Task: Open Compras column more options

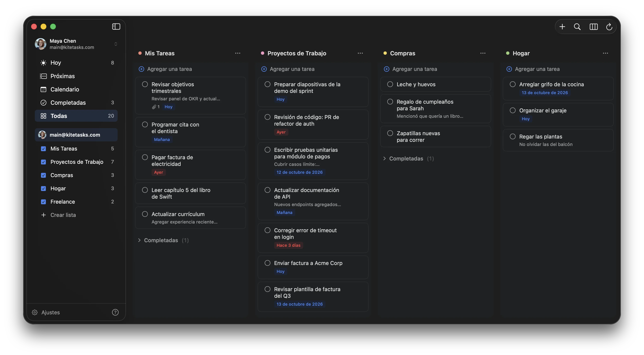Action: pos(483,53)
